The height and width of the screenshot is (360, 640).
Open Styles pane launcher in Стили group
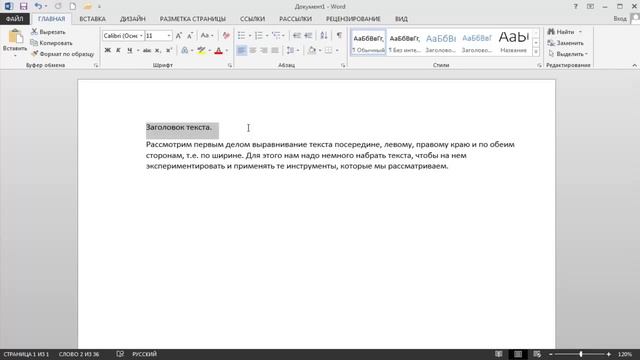539,65
